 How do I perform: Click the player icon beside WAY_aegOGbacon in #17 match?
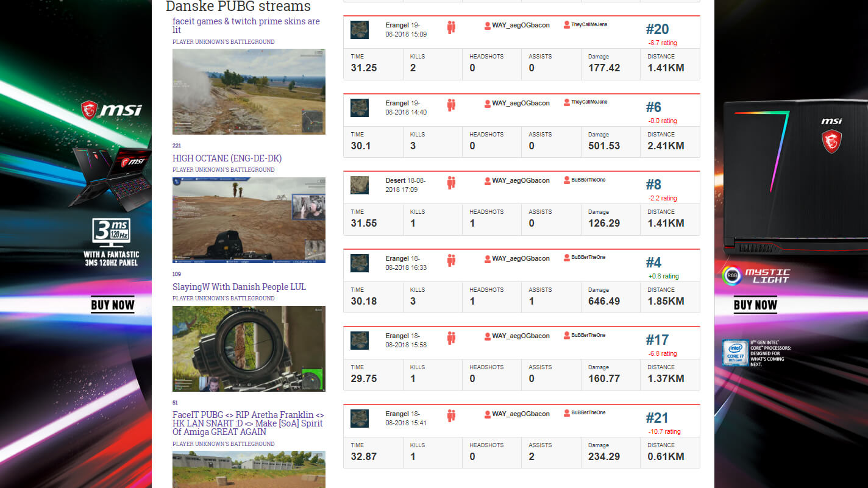(x=487, y=336)
